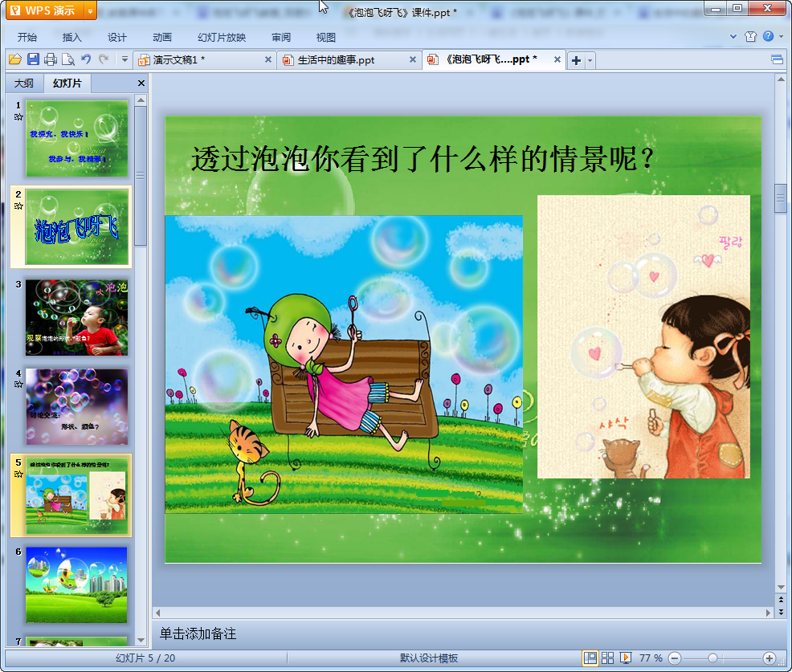Open the 动画 menu tab

pyautogui.click(x=162, y=38)
